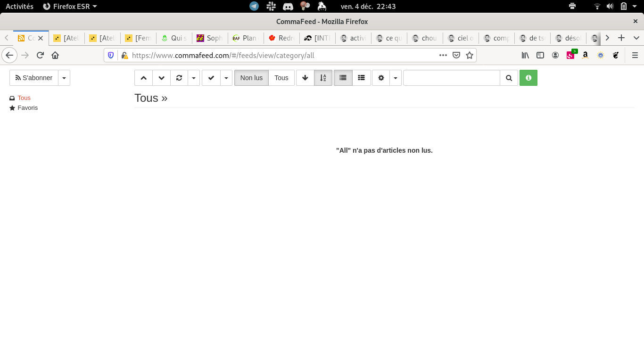Image resolution: width=644 pixels, height=362 pixels.
Task: Expand the settings gear dropdown caret
Action: [x=396, y=78]
